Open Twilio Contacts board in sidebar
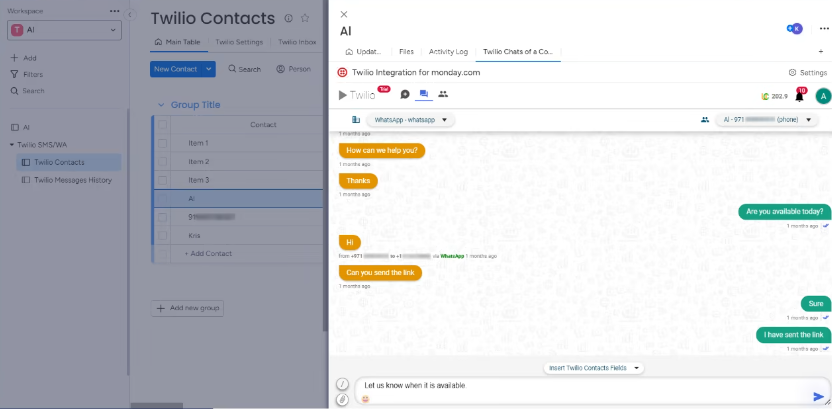This screenshot has height=409, width=832. point(68,162)
